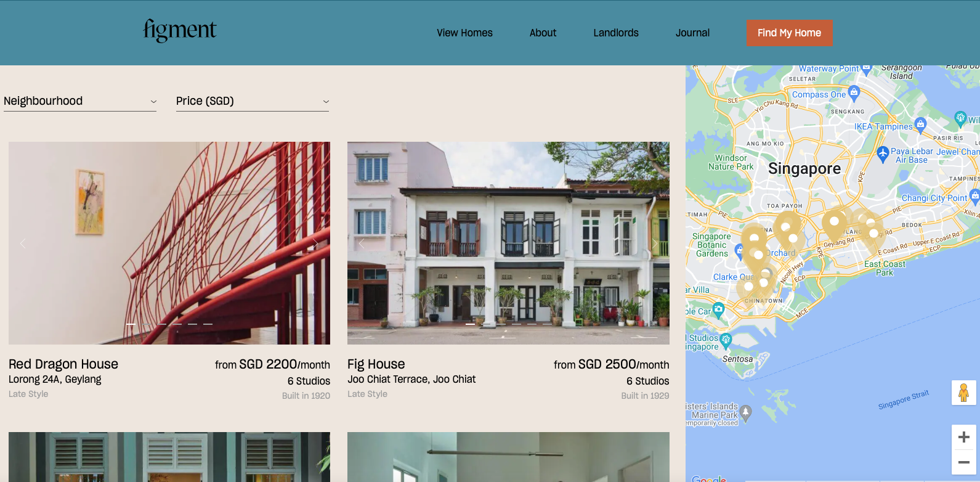980x482 pixels.
Task: Zoom in the map with plus button
Action: [964, 437]
